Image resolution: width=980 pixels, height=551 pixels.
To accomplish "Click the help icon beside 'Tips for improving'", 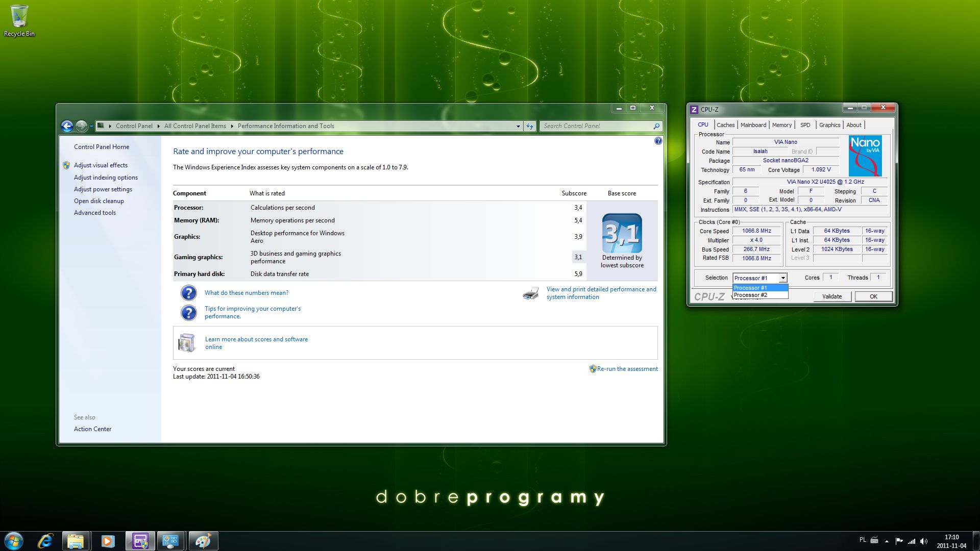I will click(189, 313).
